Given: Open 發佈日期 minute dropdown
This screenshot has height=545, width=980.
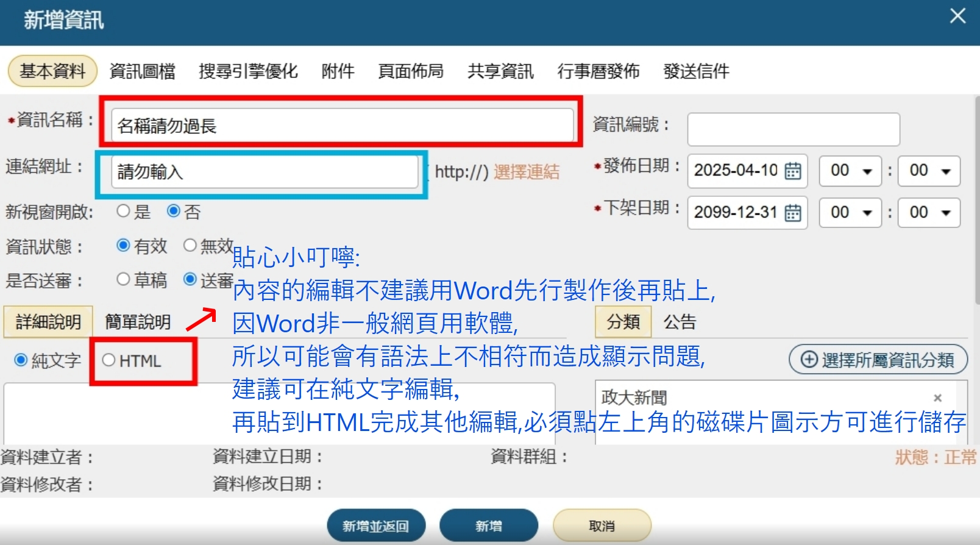Looking at the screenshot, I should pos(929,171).
